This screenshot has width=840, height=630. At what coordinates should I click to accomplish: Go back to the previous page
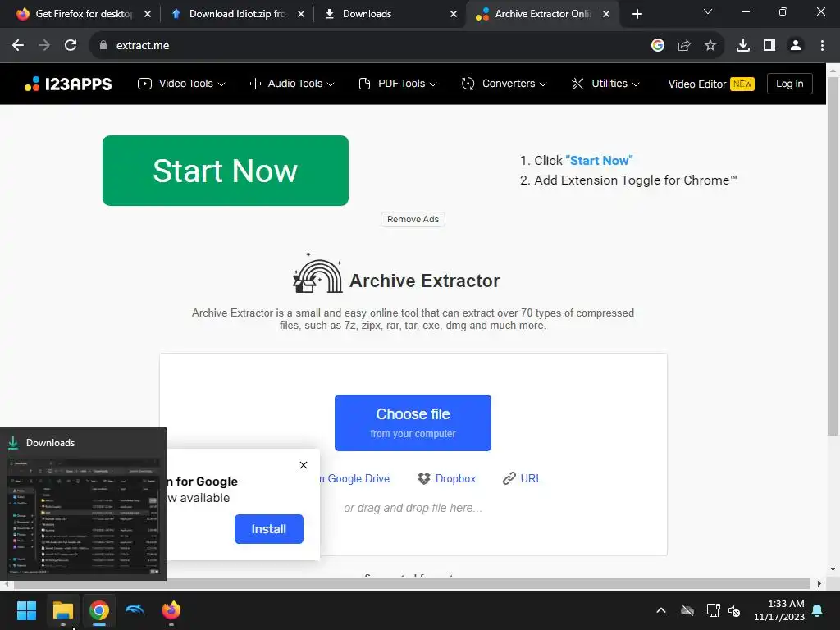coord(18,46)
